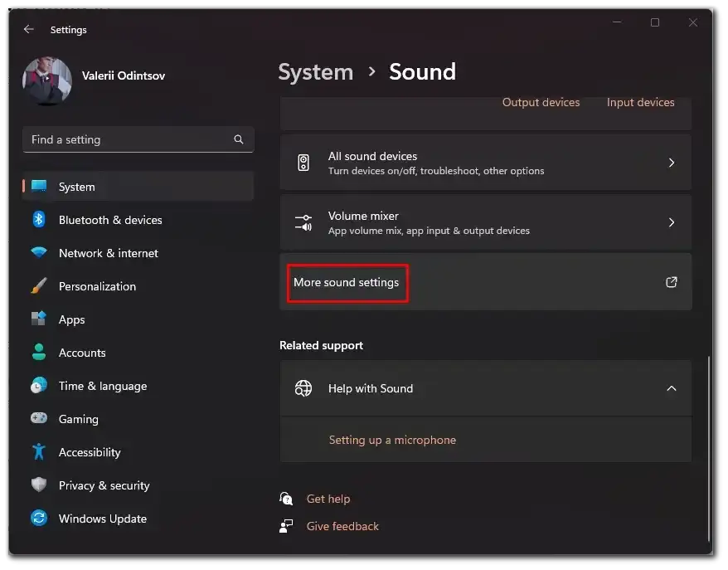Expand All sound devices with its chevron
The image size is (728, 570).
[x=672, y=163]
